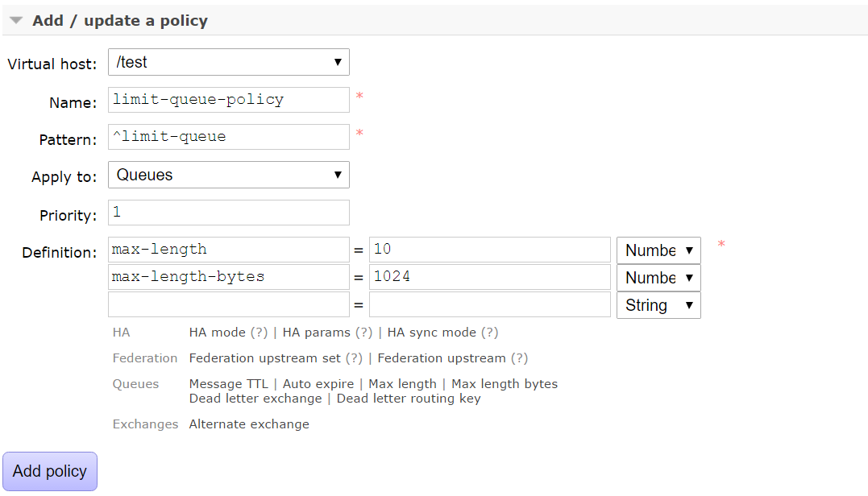Open help (?) next to HA sync mode
This screenshot has width=868, height=496.
pos(489,333)
